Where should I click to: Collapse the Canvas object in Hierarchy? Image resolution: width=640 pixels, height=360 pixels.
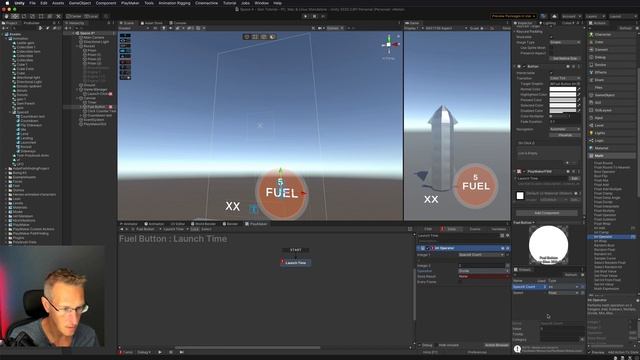click(77, 98)
